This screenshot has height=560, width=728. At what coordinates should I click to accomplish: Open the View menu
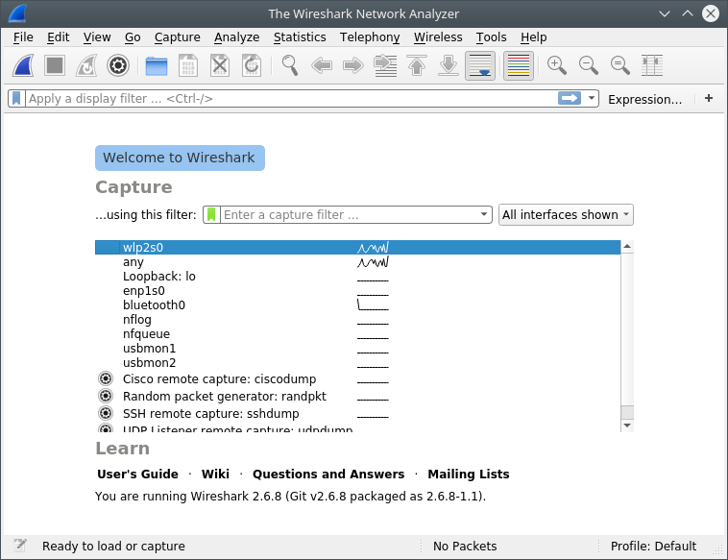(97, 37)
